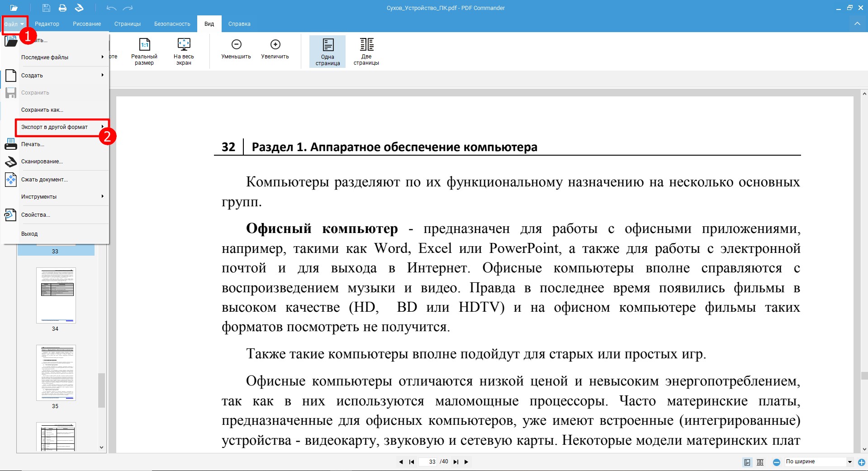868x471 pixels.
Task: Open the Рисование tab
Action: (87, 24)
